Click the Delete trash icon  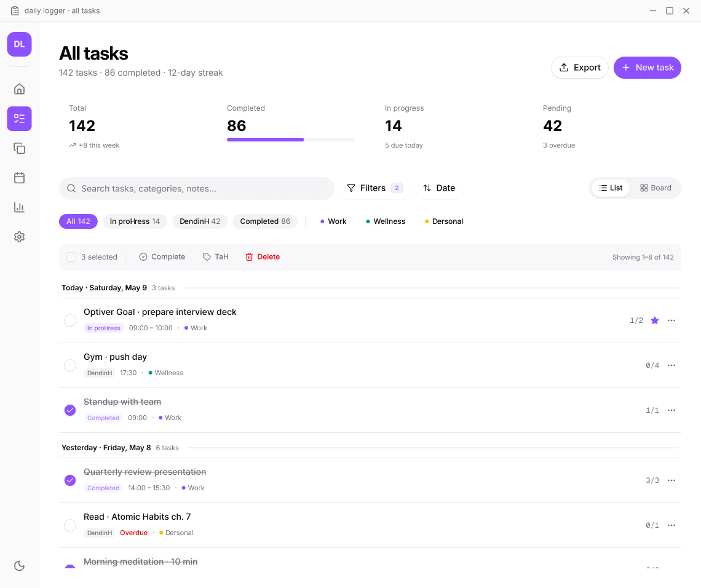(250, 256)
